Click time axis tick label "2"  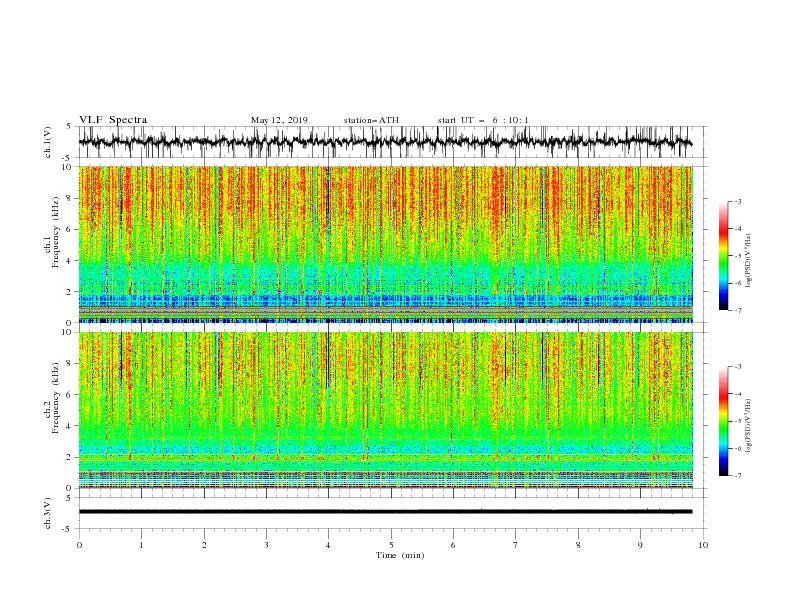pos(204,545)
